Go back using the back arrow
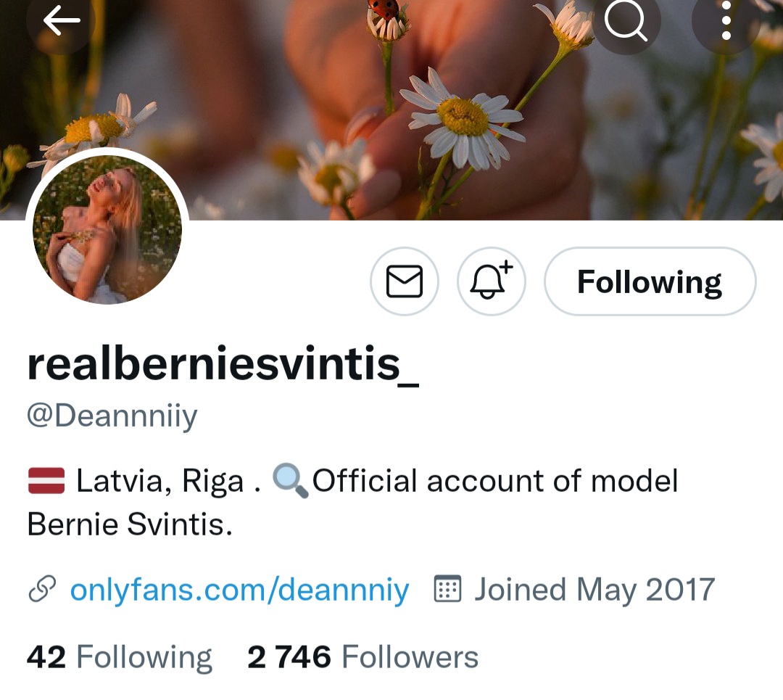 61,22
